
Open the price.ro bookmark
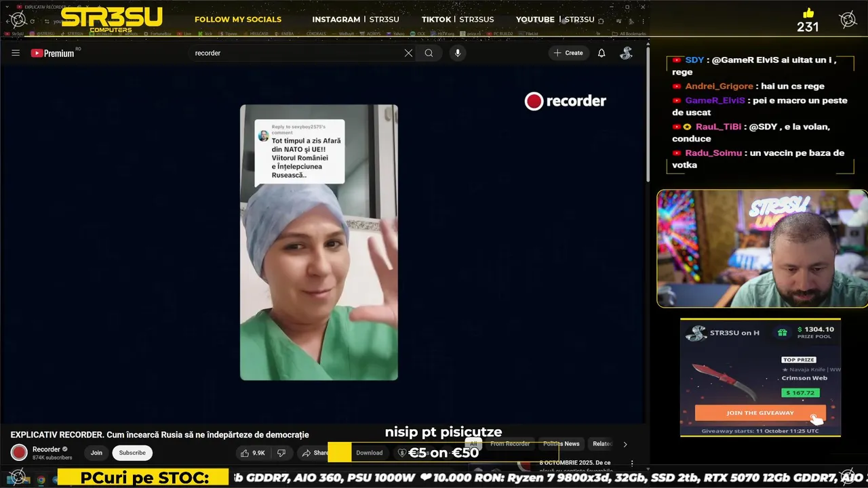pyautogui.click(x=471, y=33)
